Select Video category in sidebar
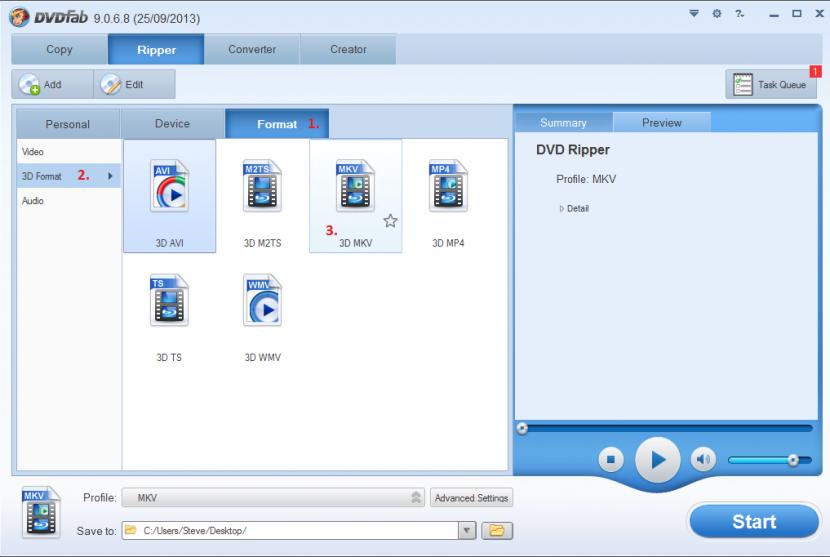830x557 pixels. 69,151
